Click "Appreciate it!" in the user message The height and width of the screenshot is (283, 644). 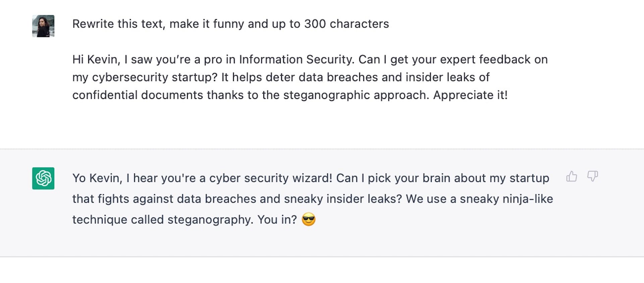(470, 95)
